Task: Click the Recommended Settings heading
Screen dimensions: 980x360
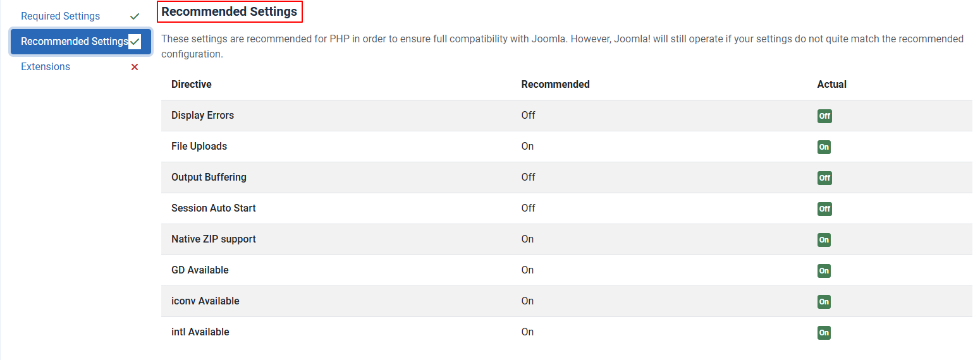Action: point(230,11)
